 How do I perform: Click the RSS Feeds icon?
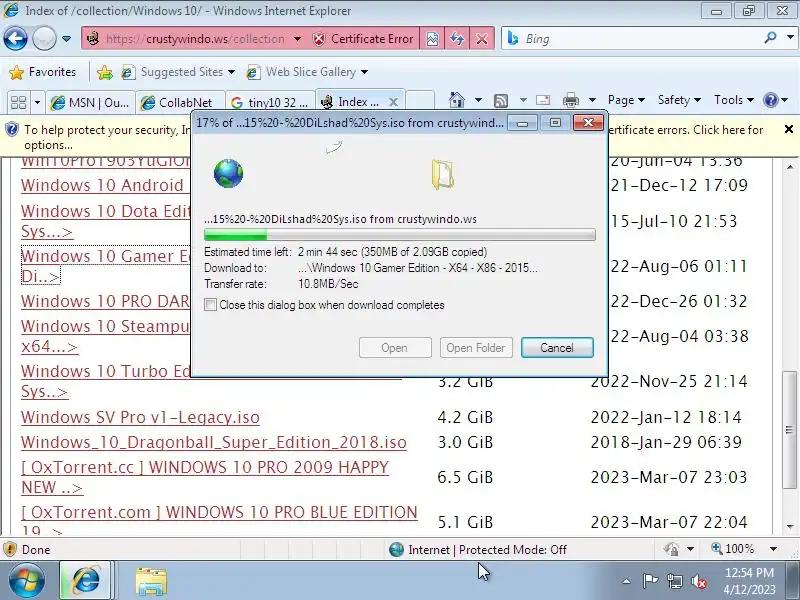[501, 101]
